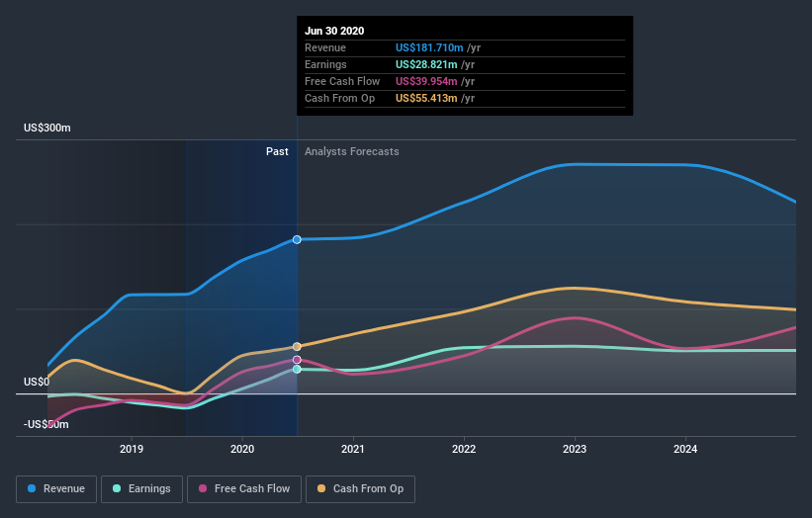812x518 pixels.
Task: Click the Revenue row label in tooltip
Action: pos(325,47)
